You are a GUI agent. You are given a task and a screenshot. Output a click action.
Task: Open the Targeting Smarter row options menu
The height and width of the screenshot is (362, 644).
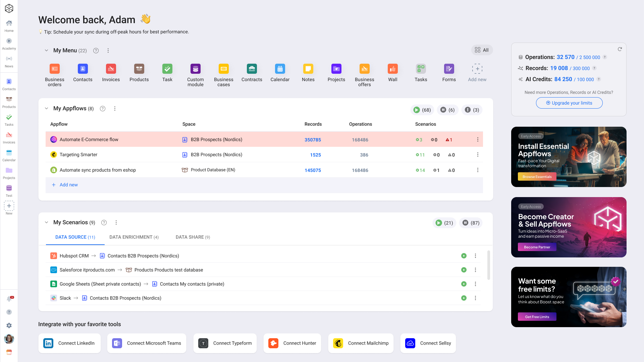pos(478,155)
